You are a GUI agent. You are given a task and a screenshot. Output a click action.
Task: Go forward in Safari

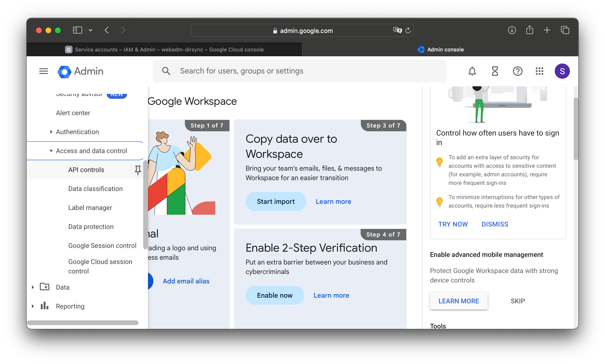tap(124, 30)
